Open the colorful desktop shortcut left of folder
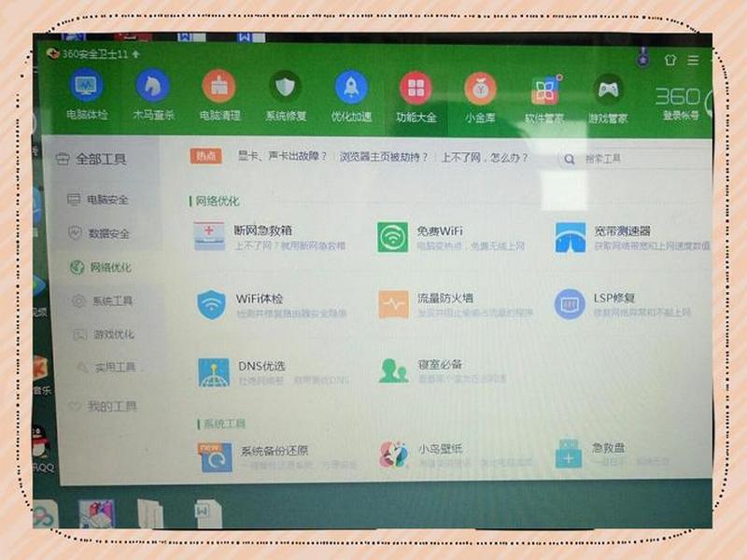This screenshot has width=747, height=560. 96,514
